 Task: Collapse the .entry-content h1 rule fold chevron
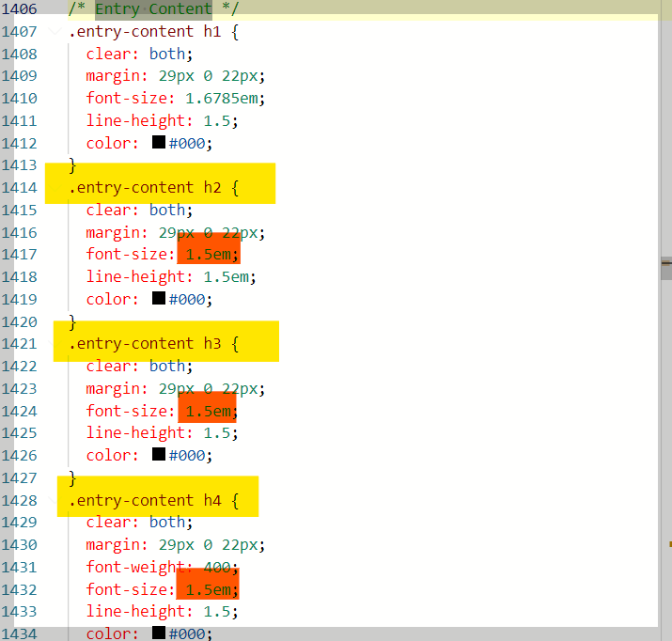(x=54, y=31)
